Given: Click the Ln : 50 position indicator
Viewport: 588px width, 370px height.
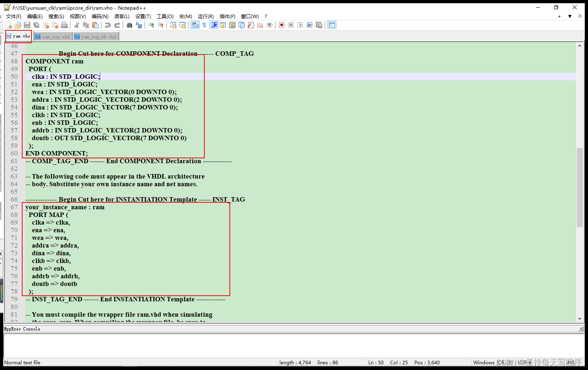Looking at the screenshot, I should tap(376, 362).
